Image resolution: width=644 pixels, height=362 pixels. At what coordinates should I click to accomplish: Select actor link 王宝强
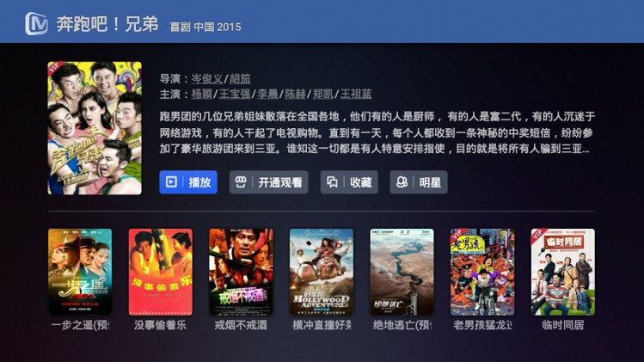(x=235, y=94)
